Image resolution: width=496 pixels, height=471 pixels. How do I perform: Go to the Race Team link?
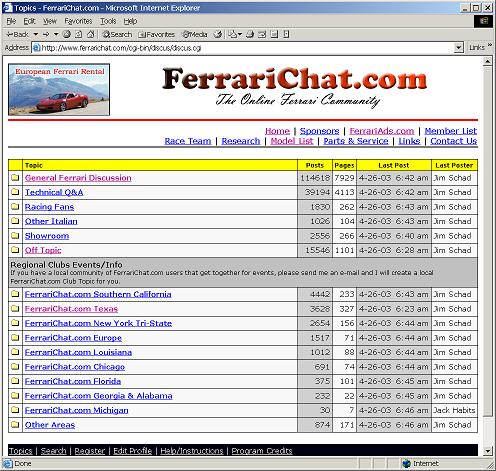tap(188, 141)
